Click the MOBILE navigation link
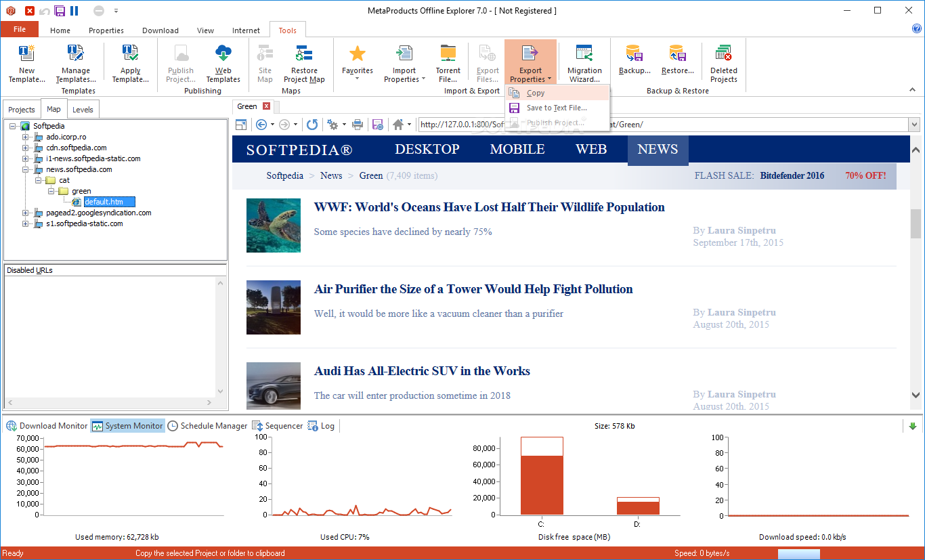Image resolution: width=925 pixels, height=560 pixels. pyautogui.click(x=517, y=150)
